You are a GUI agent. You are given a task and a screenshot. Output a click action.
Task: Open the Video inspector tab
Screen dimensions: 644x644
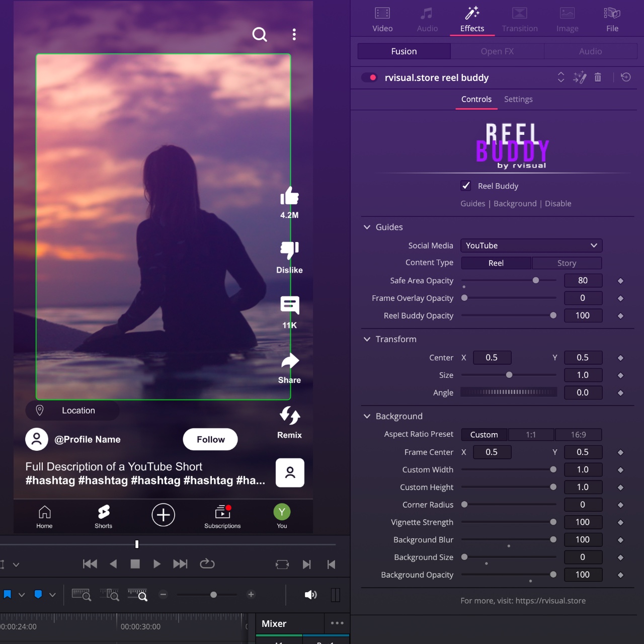coord(382,20)
